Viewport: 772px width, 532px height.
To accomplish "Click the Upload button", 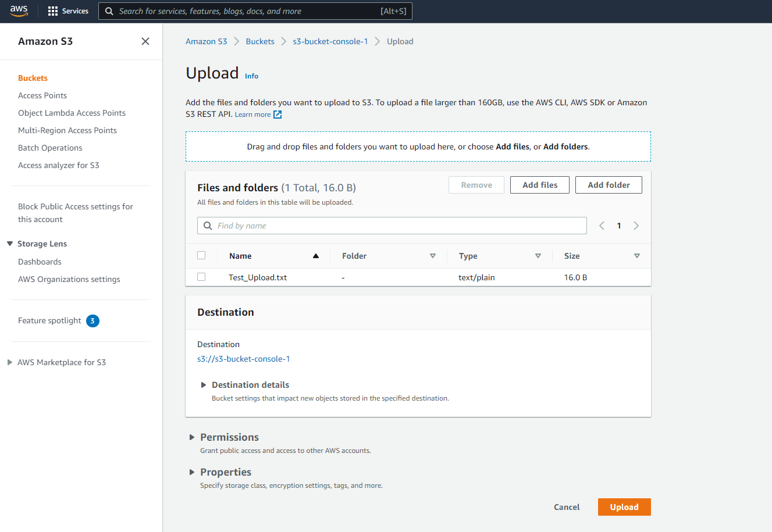I will [x=624, y=507].
